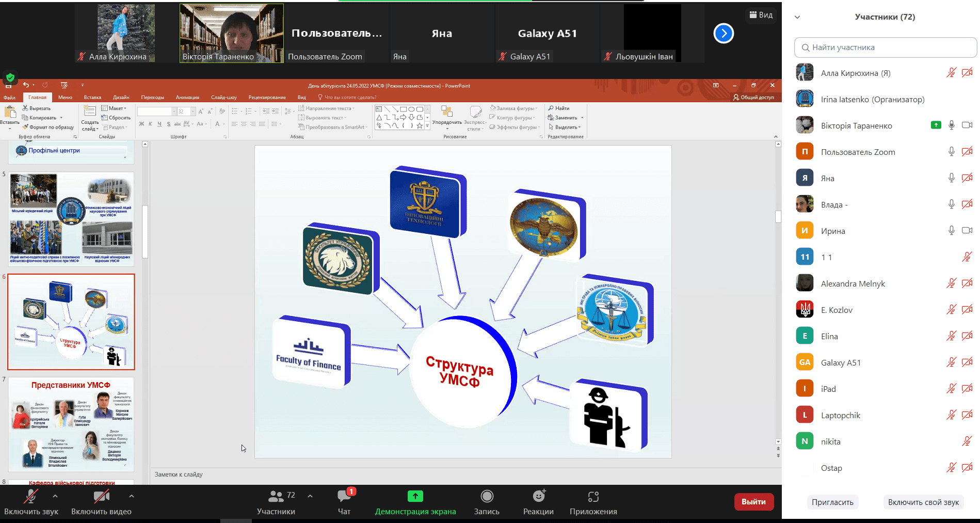
Task: Select slide 7 Представники УМСФ thumbnail
Action: (x=71, y=424)
